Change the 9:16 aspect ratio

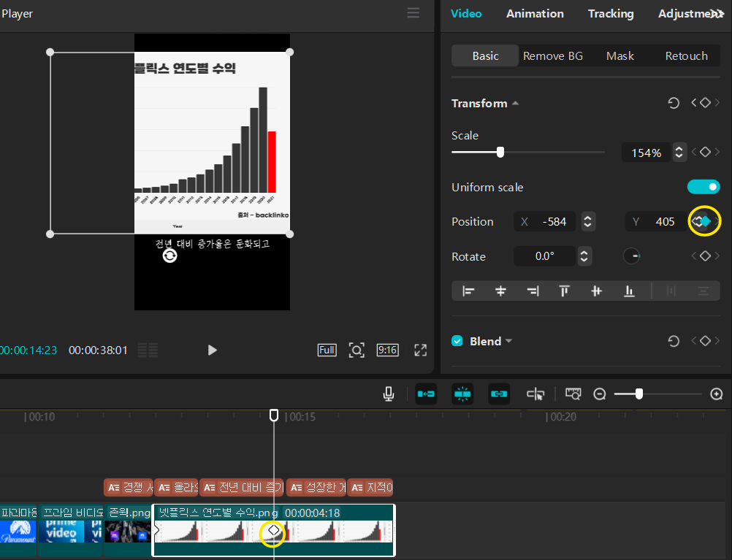click(387, 350)
